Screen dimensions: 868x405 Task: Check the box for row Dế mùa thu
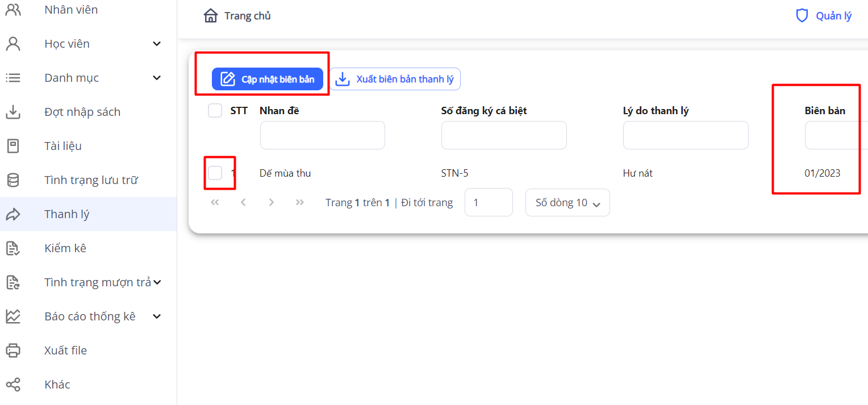coord(215,173)
